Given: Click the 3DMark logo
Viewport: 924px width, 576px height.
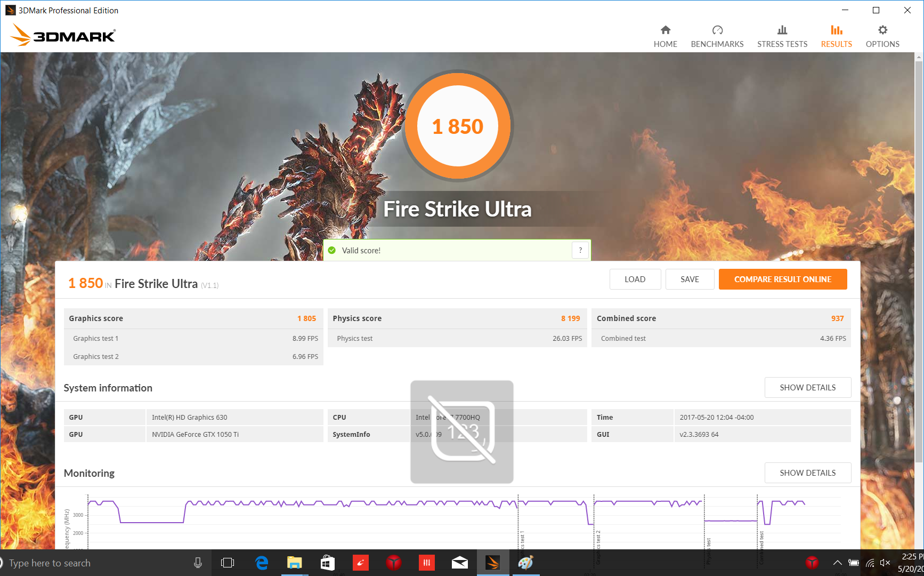Looking at the screenshot, I should [63, 35].
